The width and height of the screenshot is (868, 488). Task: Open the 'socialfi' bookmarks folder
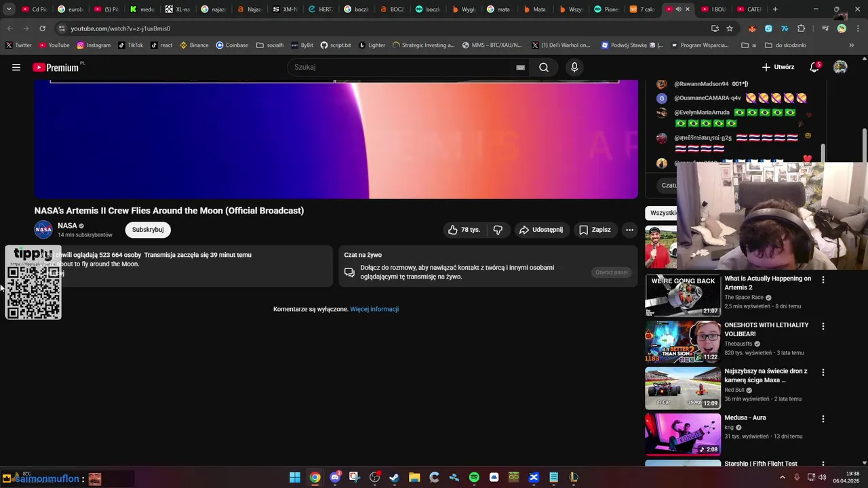point(270,45)
